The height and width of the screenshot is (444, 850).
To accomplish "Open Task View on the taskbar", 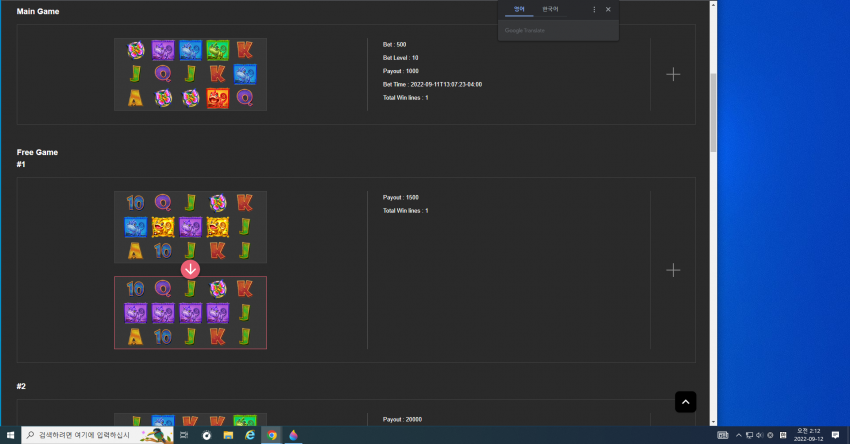I will click(x=184, y=435).
